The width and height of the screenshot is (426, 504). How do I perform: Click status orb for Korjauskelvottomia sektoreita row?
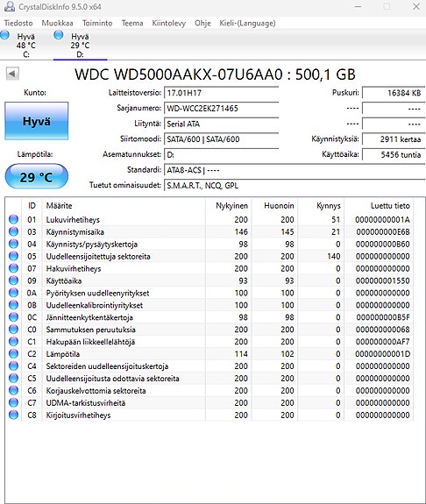(x=13, y=390)
